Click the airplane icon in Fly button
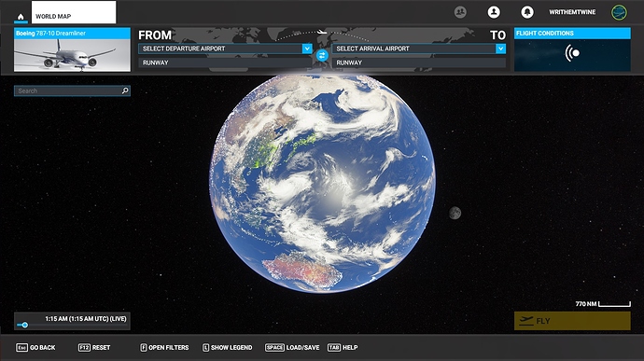 [526, 321]
